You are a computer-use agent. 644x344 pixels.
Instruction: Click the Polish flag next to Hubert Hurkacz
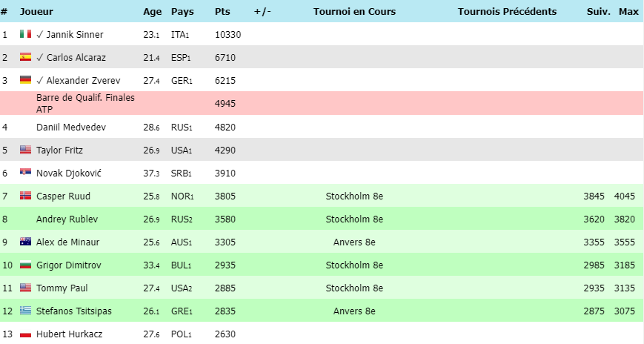click(25, 334)
